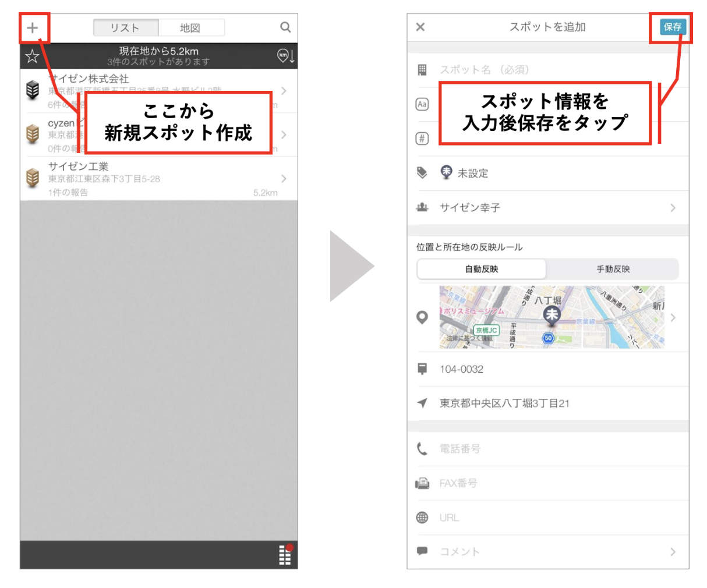
Task: Toggle the km distance sort icon
Action: [x=286, y=56]
